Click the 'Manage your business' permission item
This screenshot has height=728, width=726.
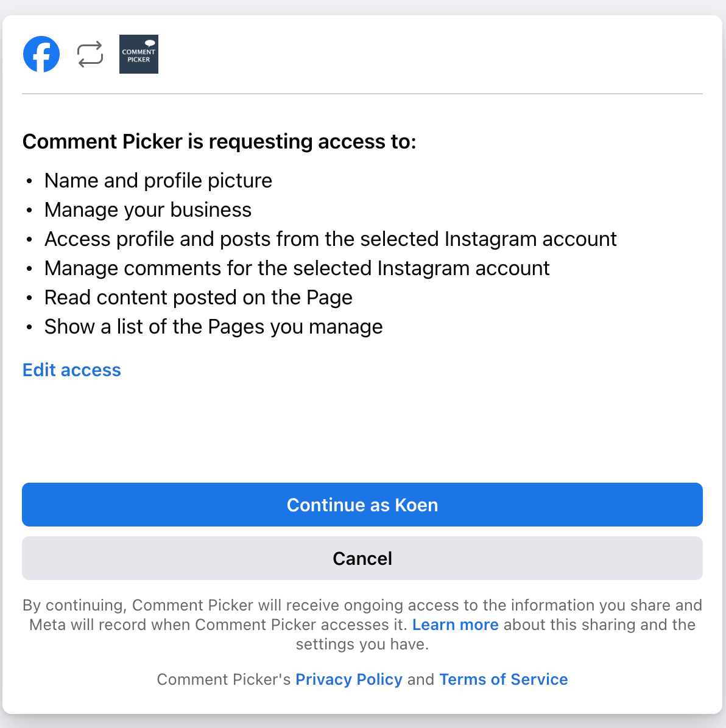click(147, 209)
